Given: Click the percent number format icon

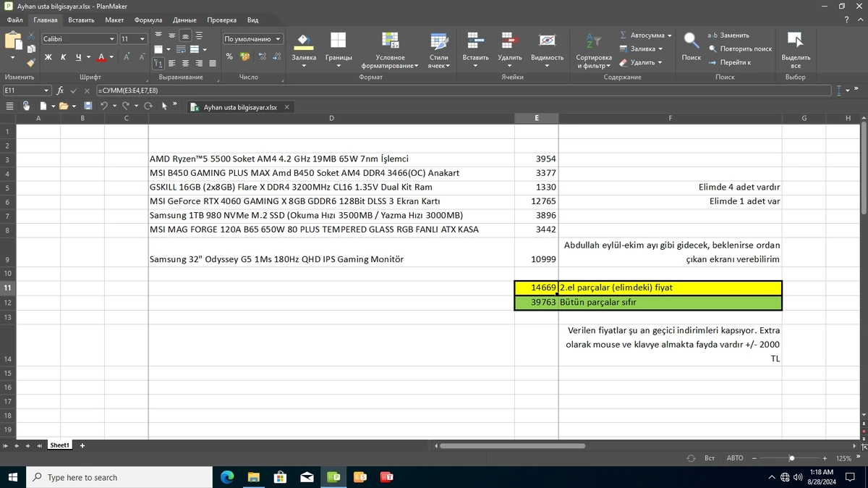Looking at the screenshot, I should coord(229,56).
